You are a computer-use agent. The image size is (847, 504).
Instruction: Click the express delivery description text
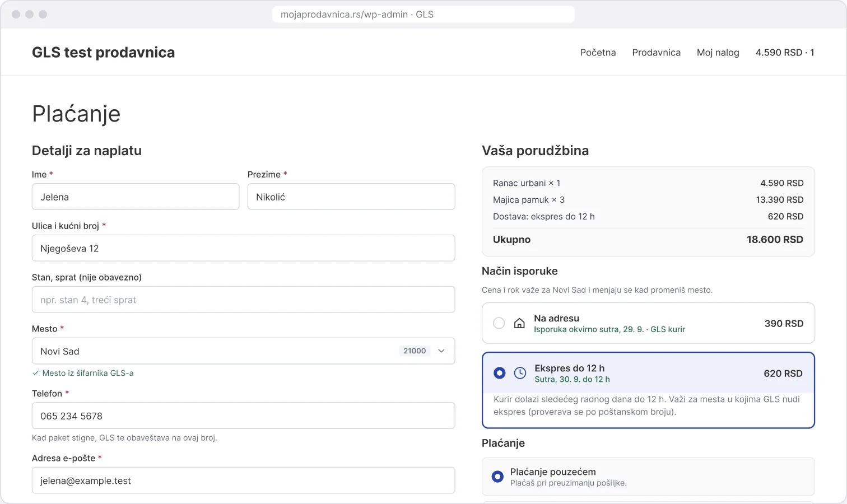click(x=648, y=405)
